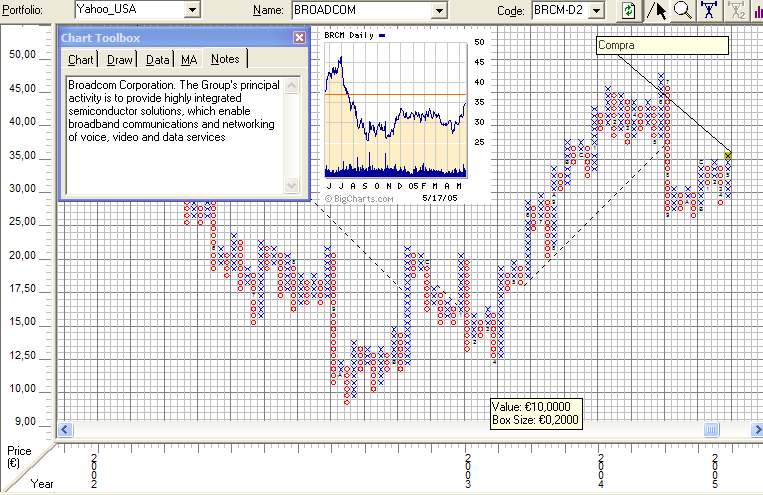The width and height of the screenshot is (763, 495).
Task: Click into the Broadcom notes text area
Action: tap(175, 135)
